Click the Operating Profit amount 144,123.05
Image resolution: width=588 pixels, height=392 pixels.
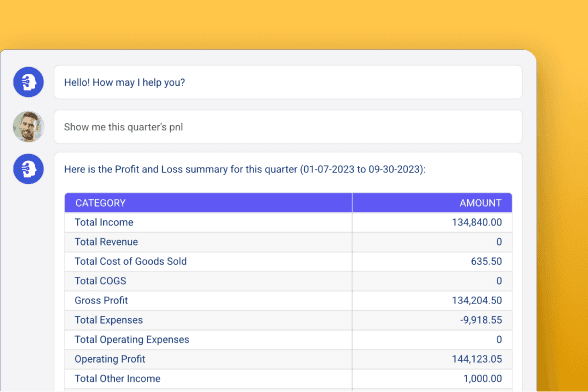pyautogui.click(x=477, y=359)
